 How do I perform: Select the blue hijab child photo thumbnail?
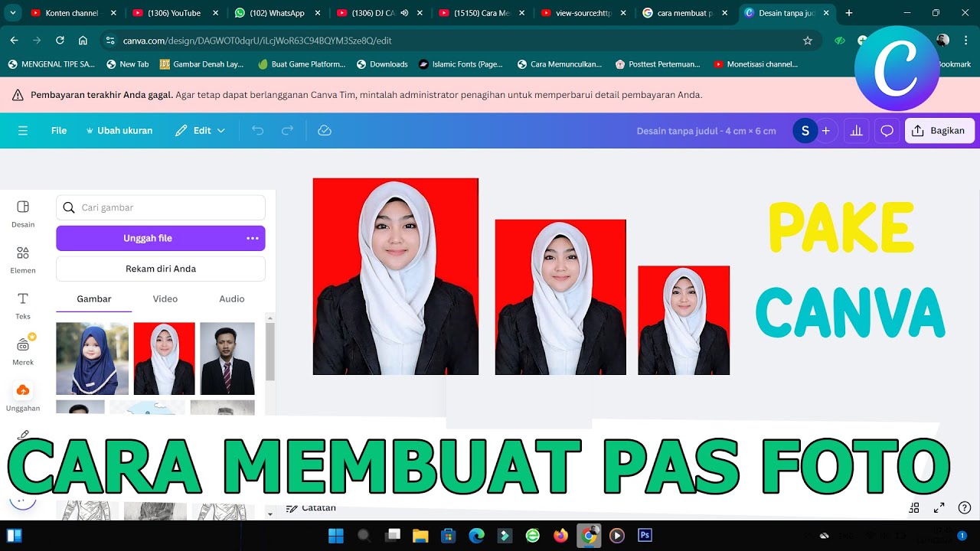tap(92, 358)
